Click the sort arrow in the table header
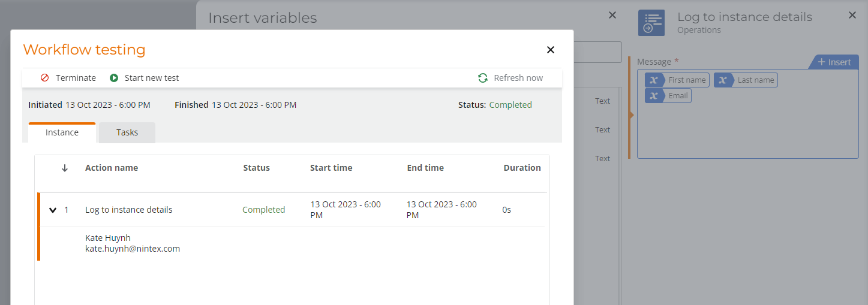Screen dimensions: 868x305 [65, 168]
